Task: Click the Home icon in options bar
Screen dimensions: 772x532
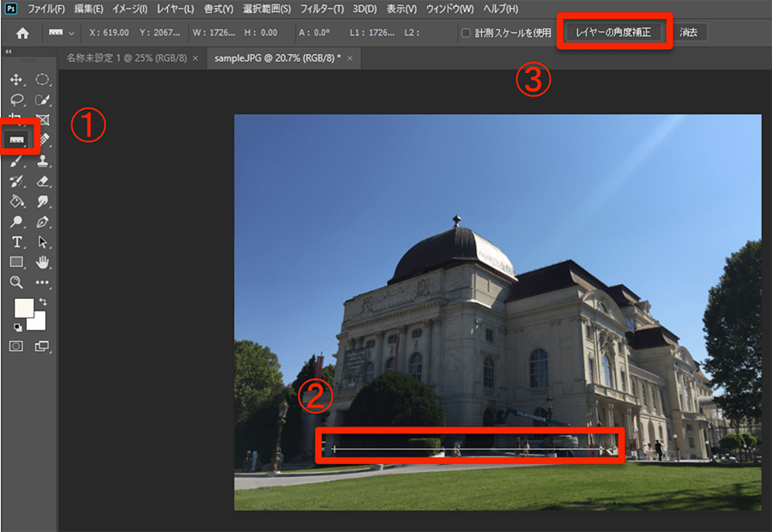Action: point(22,33)
